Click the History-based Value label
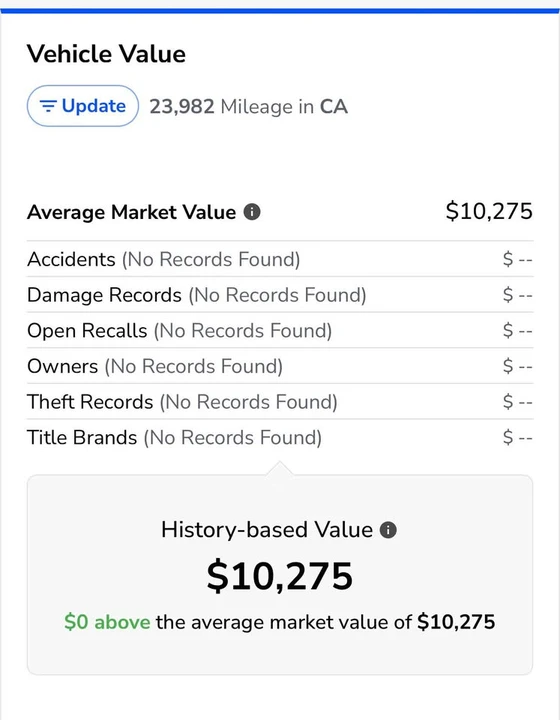The image size is (560, 720). 267,530
